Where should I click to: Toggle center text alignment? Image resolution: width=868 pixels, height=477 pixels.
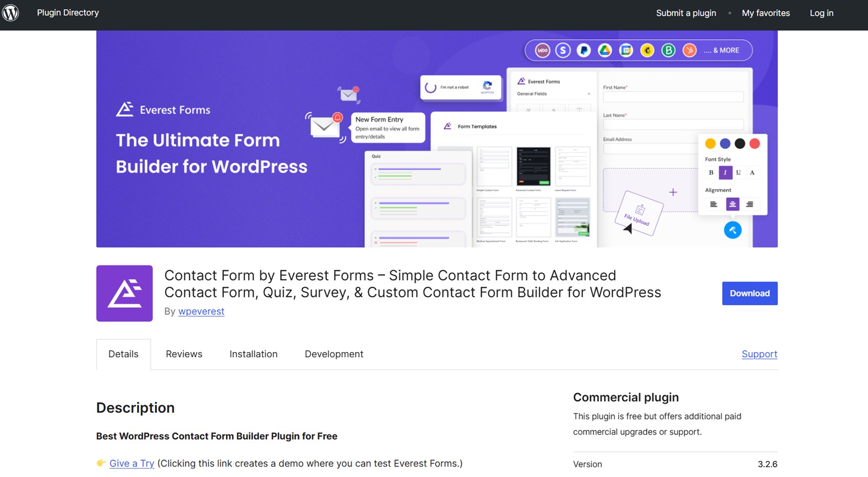click(732, 204)
